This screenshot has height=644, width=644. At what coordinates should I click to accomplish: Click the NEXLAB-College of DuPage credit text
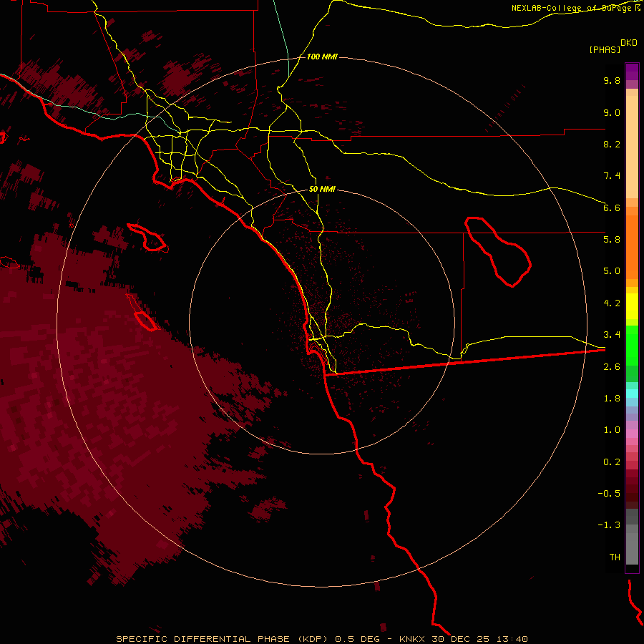pos(572,8)
